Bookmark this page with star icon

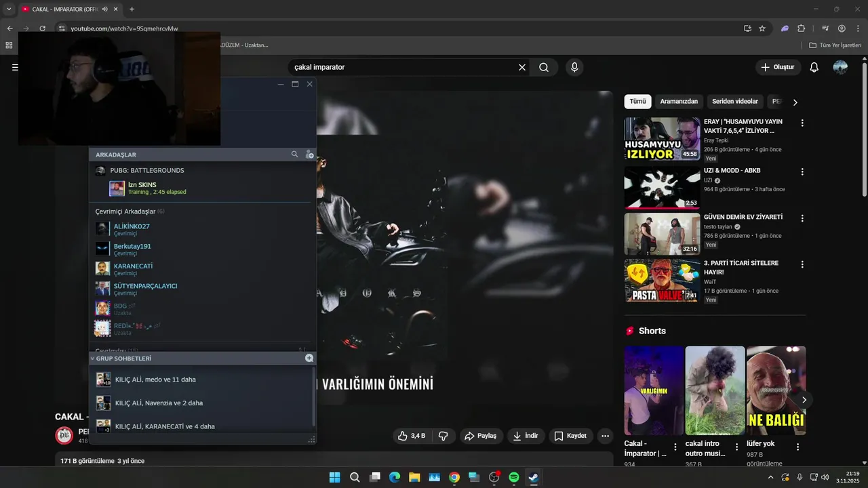click(762, 28)
